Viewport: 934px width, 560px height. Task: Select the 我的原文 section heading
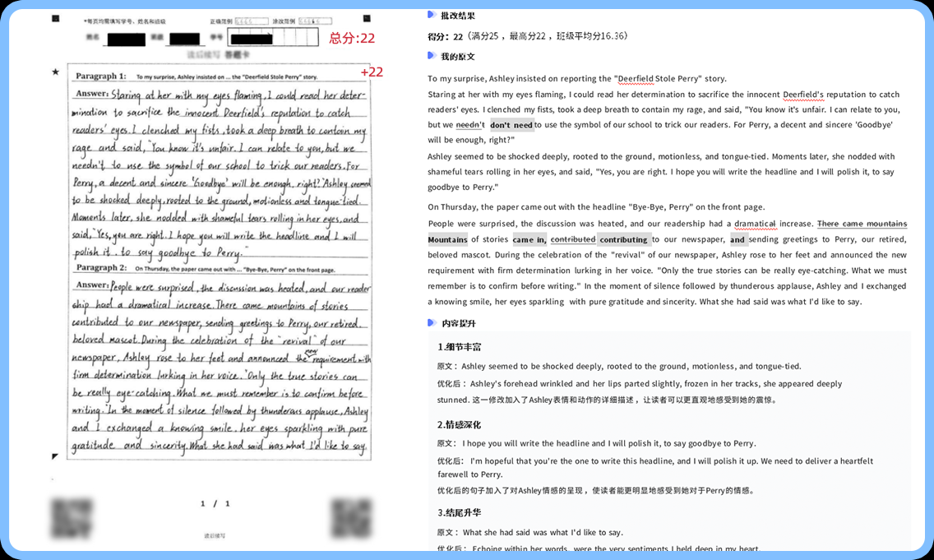tap(457, 57)
